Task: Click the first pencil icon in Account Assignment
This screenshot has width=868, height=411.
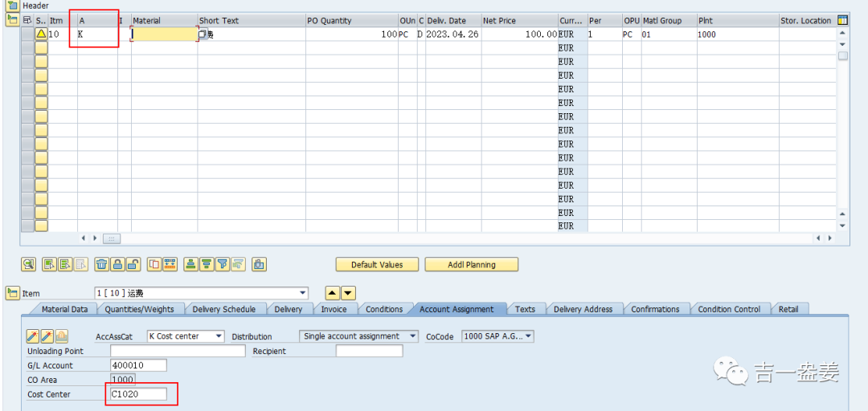Action: [33, 336]
